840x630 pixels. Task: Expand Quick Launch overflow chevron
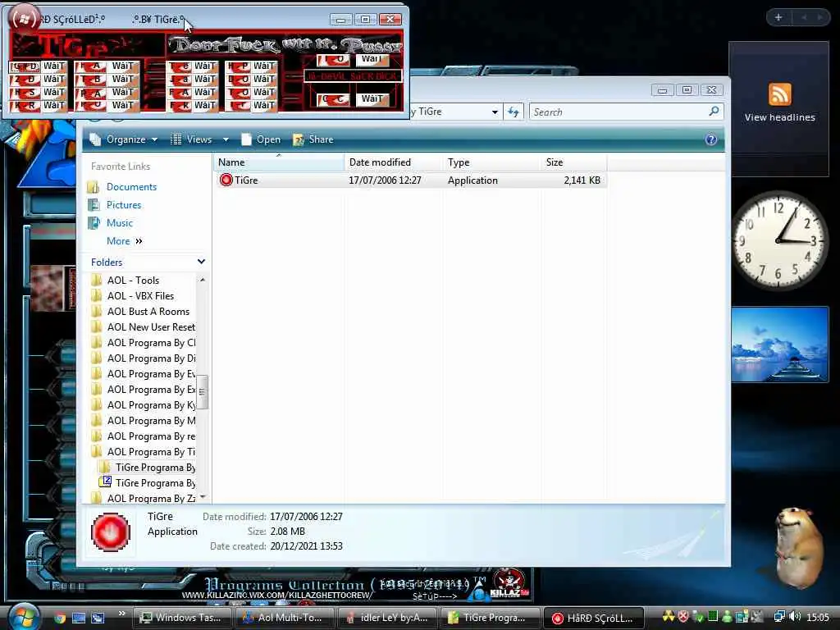click(122, 614)
